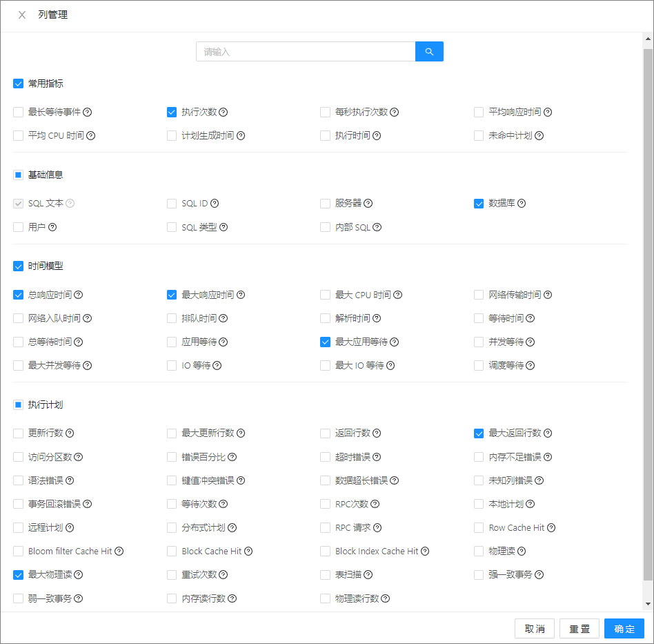Click the 重置 reset button
The width and height of the screenshot is (654, 644).
coord(579,629)
